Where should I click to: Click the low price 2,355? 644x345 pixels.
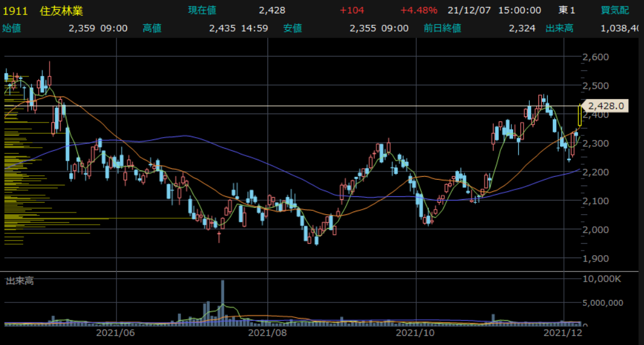[x=363, y=28]
